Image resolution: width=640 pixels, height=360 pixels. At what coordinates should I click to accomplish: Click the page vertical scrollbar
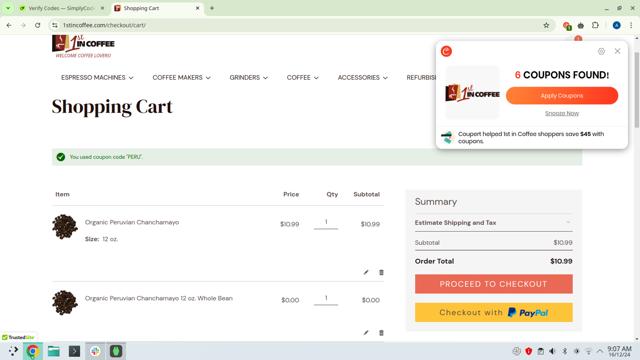point(637,90)
